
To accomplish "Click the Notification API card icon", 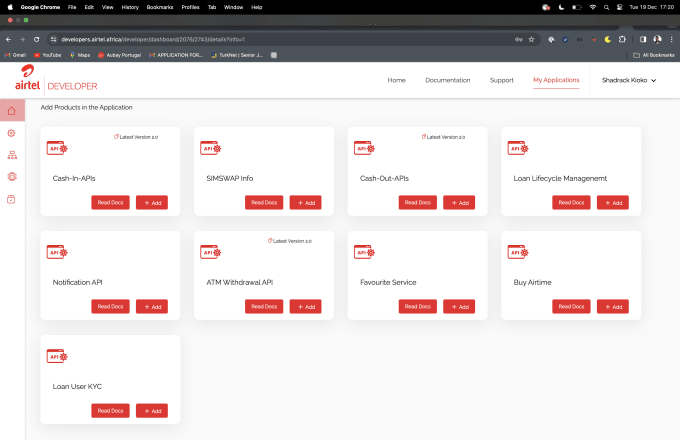I will pos(57,252).
